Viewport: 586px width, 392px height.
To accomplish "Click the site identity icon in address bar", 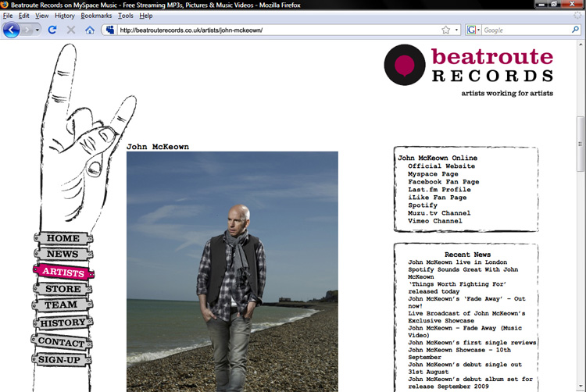I will coord(110,30).
